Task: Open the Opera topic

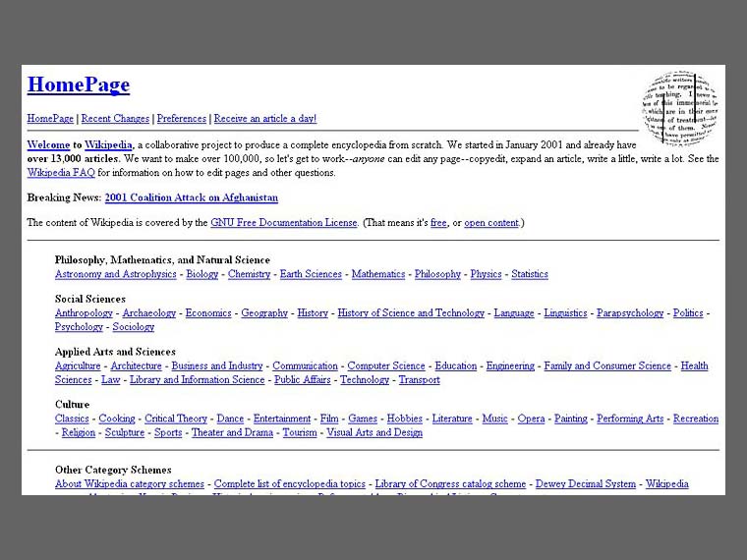Action: pos(531,419)
